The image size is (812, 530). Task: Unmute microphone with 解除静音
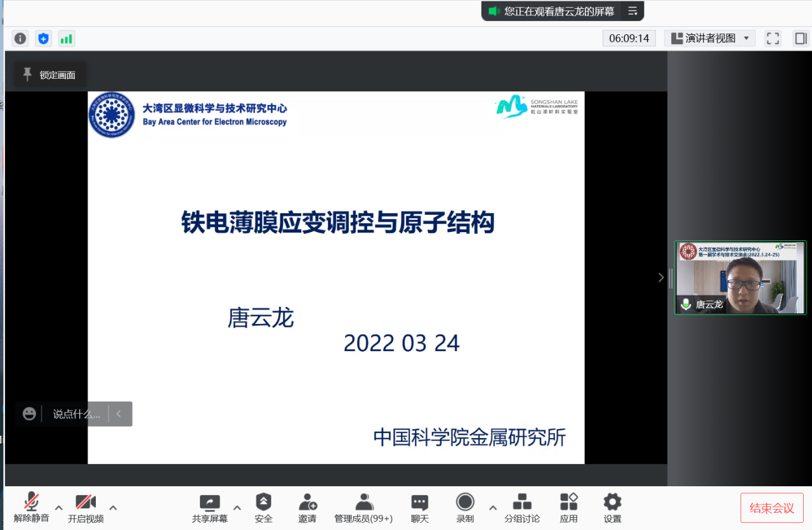[31, 508]
